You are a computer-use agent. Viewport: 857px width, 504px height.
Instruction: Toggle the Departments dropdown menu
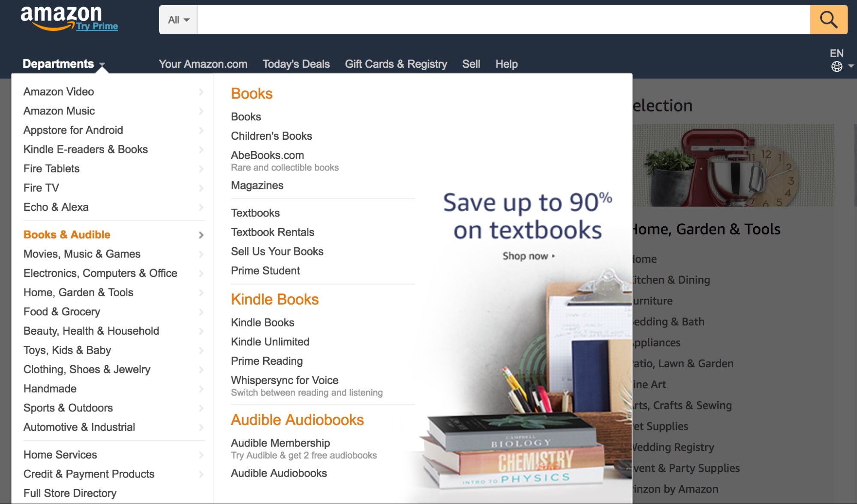point(64,63)
